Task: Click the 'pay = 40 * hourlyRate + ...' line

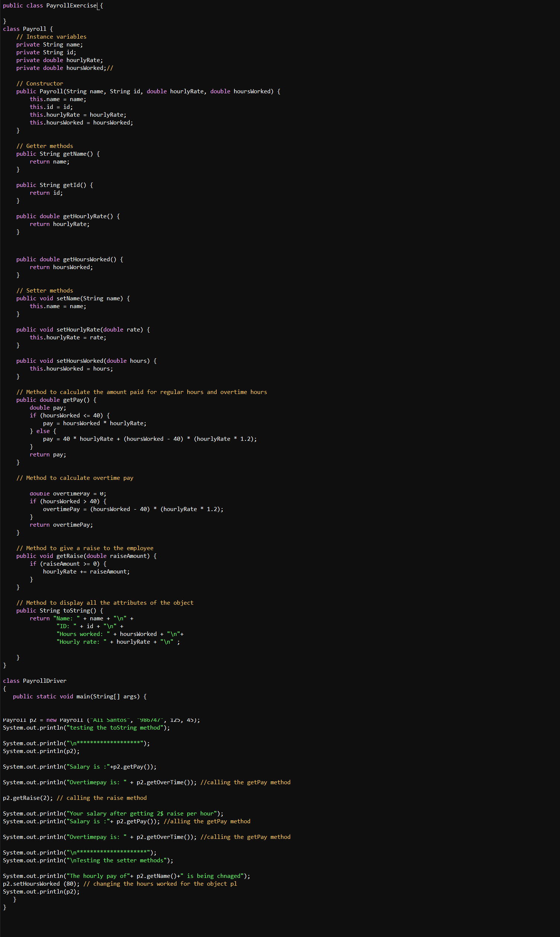Action: tap(150, 439)
